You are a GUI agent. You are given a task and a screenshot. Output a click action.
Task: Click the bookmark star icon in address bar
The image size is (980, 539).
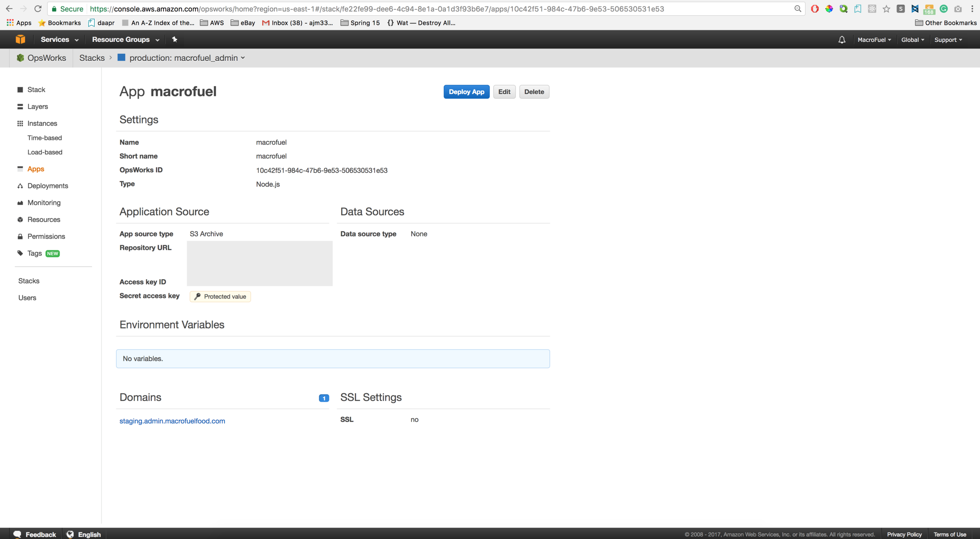point(886,9)
